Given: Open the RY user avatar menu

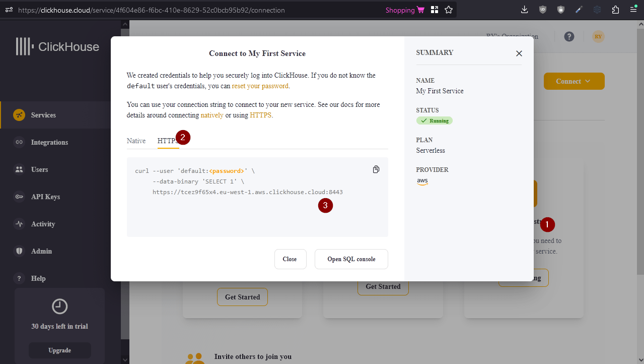Looking at the screenshot, I should pyautogui.click(x=598, y=36).
